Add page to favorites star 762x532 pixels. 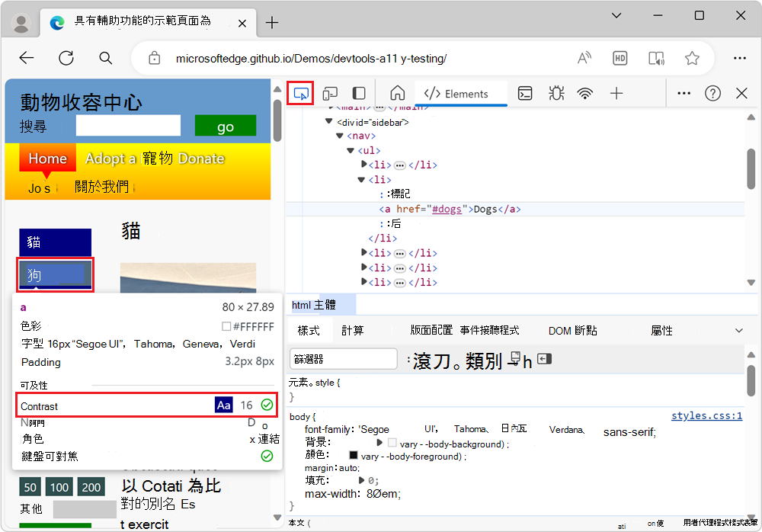coord(692,59)
